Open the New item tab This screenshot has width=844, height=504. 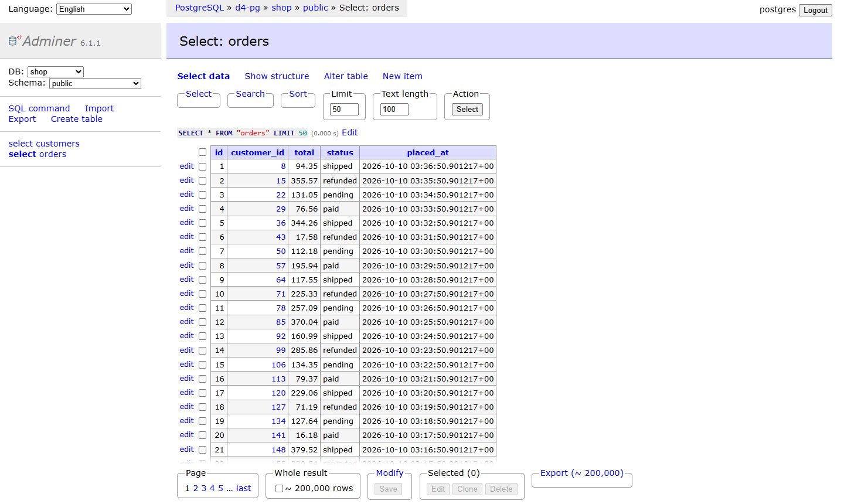point(402,76)
